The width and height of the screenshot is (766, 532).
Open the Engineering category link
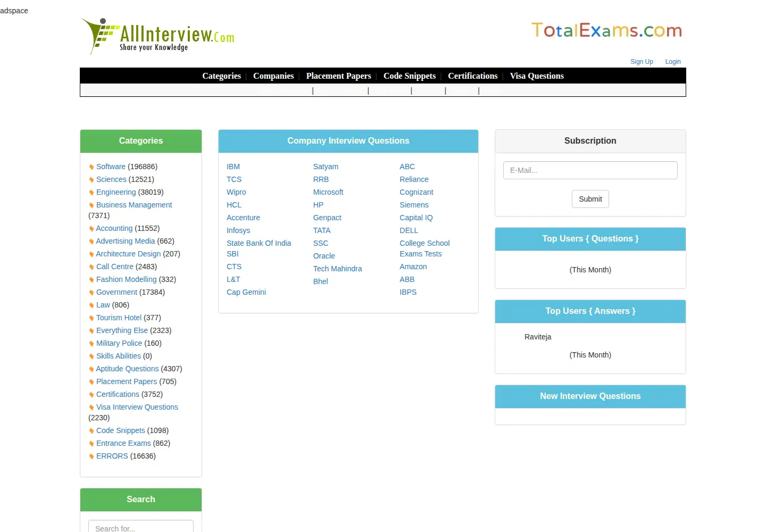(x=116, y=192)
